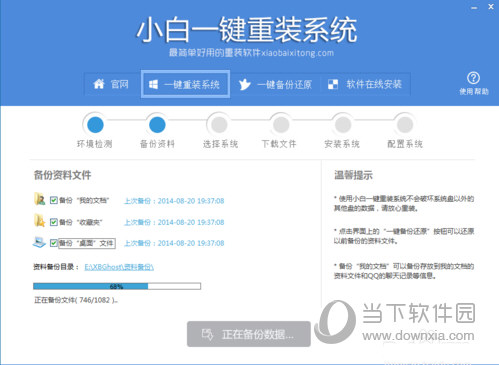Select the 配置系统 step circle
Viewport: 499px width, 365px height.
click(x=405, y=125)
